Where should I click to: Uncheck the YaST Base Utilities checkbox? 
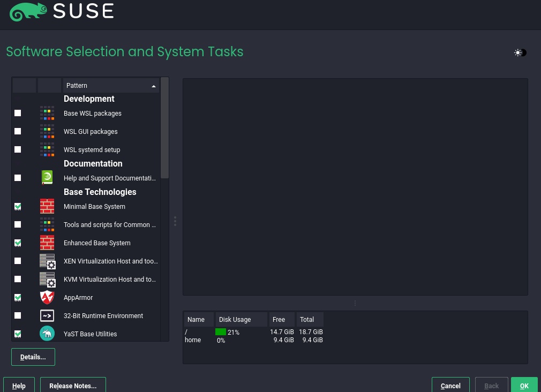click(x=18, y=334)
